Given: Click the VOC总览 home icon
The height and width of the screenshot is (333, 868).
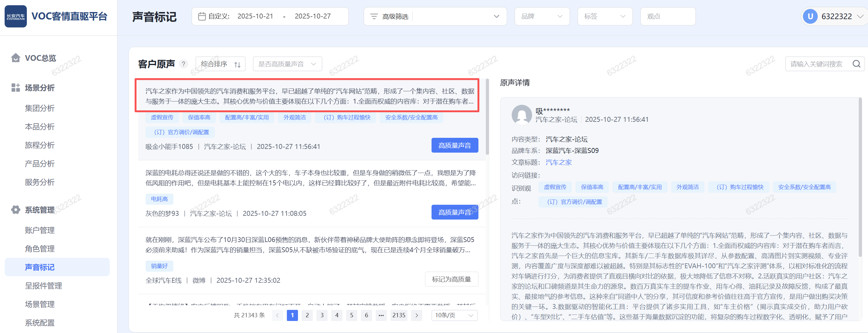Looking at the screenshot, I should point(15,58).
